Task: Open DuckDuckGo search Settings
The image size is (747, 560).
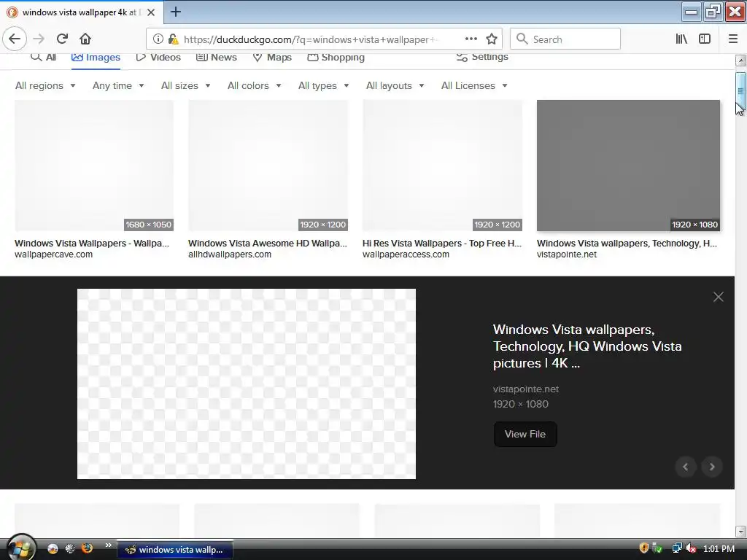Action: click(482, 57)
